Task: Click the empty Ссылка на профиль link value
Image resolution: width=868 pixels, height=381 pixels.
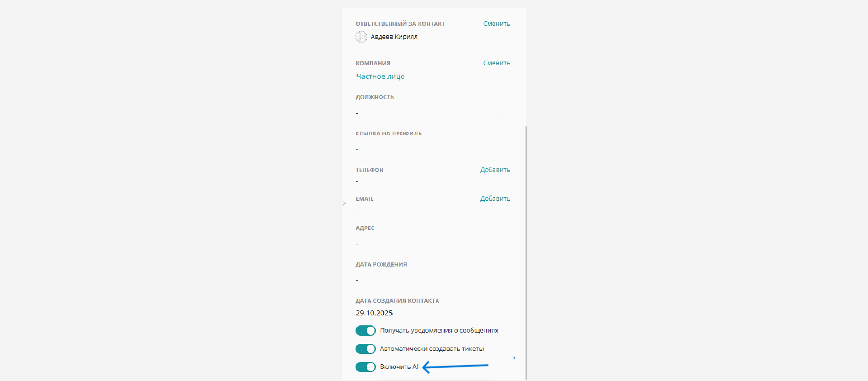Action: point(357,149)
